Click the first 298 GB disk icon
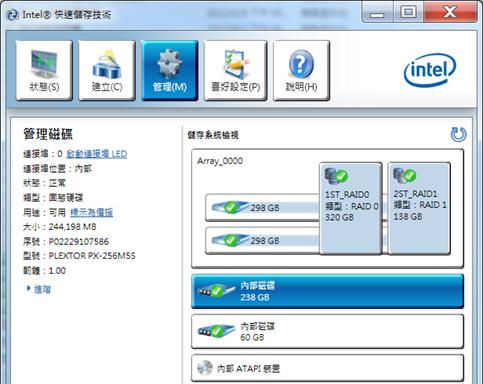The height and width of the screenshot is (384, 483). coord(230,207)
